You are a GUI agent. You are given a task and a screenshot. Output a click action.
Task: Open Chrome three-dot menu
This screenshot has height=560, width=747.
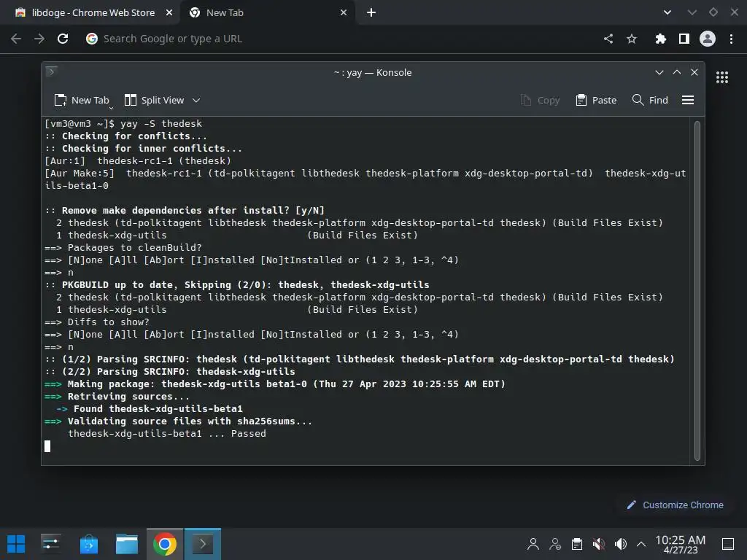[731, 39]
